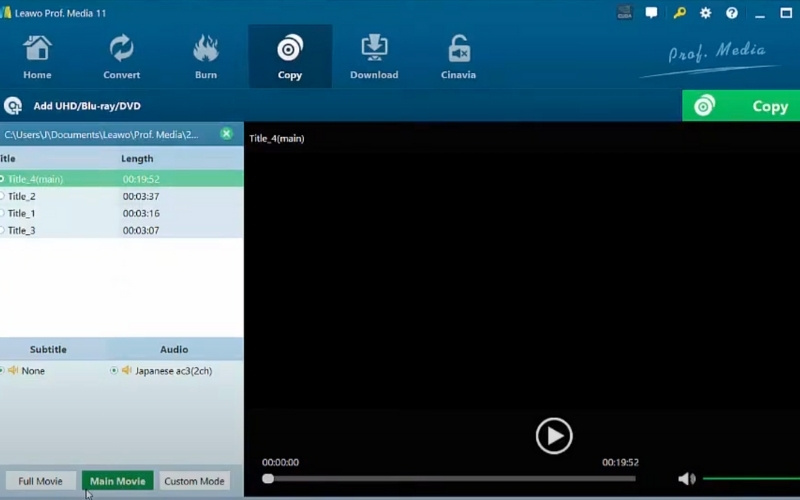Choose Full Movie copy mode
800x500 pixels.
click(x=40, y=481)
